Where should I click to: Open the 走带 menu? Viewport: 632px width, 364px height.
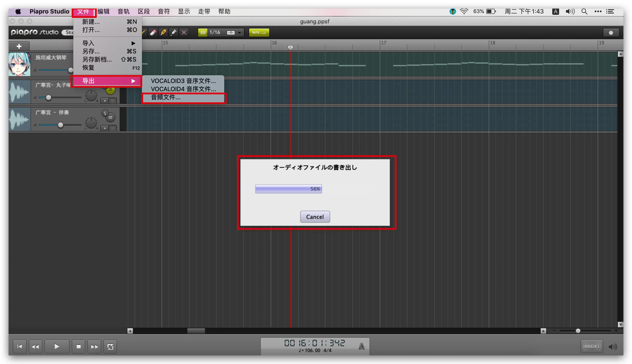coord(204,12)
